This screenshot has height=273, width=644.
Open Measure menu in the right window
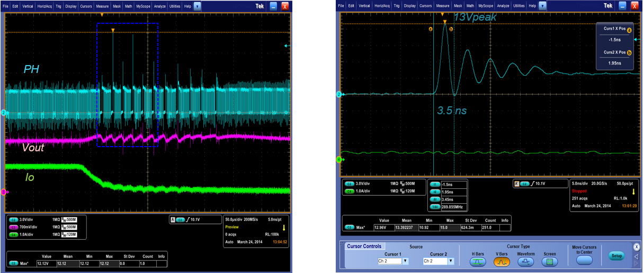(x=442, y=6)
